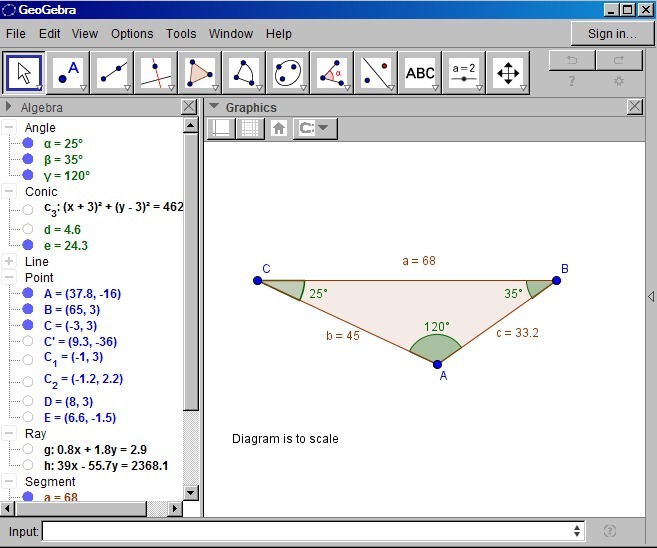Select the Polygon tool

click(200, 73)
